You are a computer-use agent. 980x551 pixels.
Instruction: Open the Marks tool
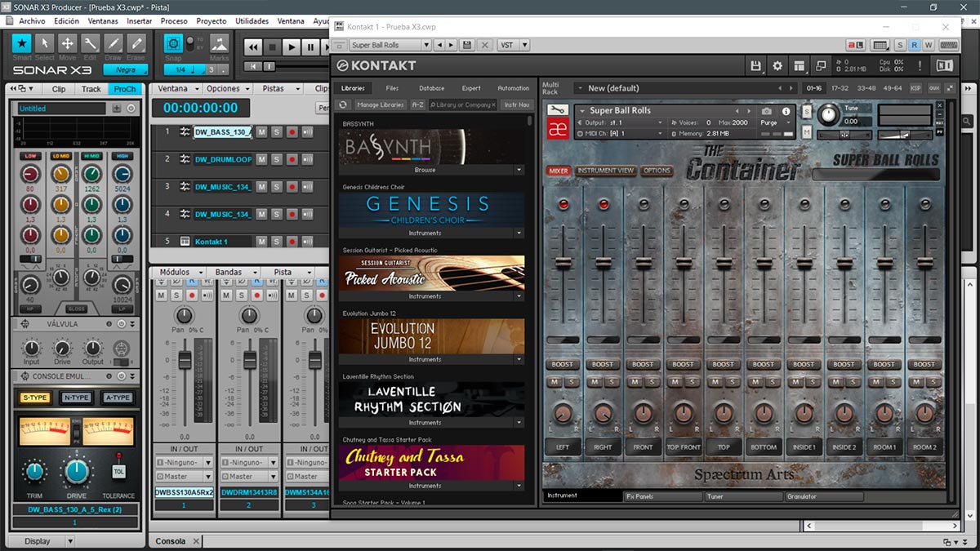[219, 43]
